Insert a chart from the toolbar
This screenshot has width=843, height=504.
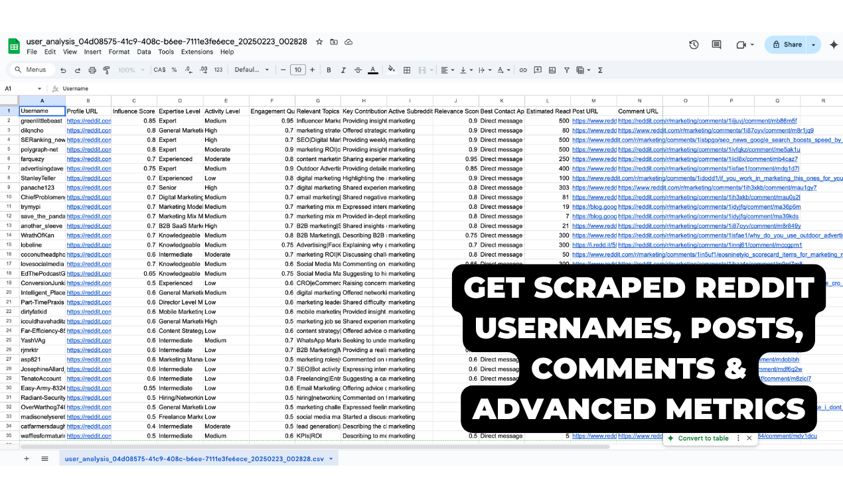tap(551, 70)
